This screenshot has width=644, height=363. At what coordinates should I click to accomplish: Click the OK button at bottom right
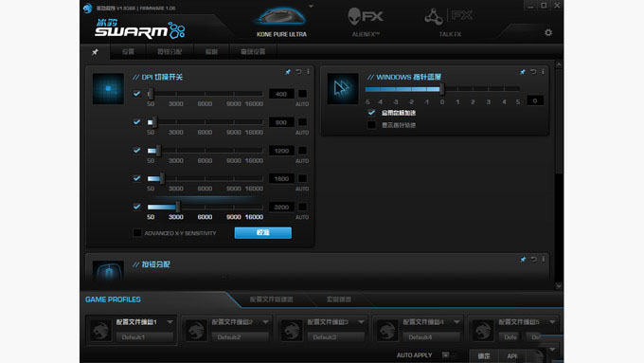(x=484, y=356)
